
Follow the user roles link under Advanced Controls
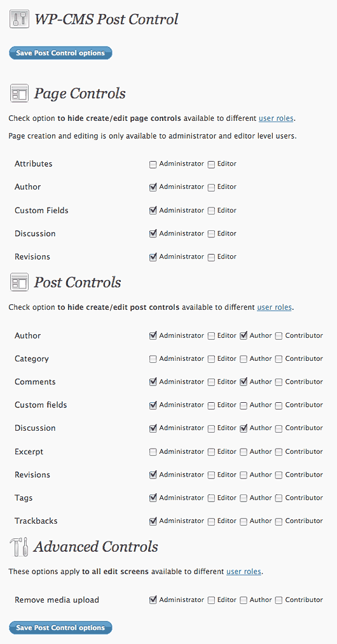(244, 571)
